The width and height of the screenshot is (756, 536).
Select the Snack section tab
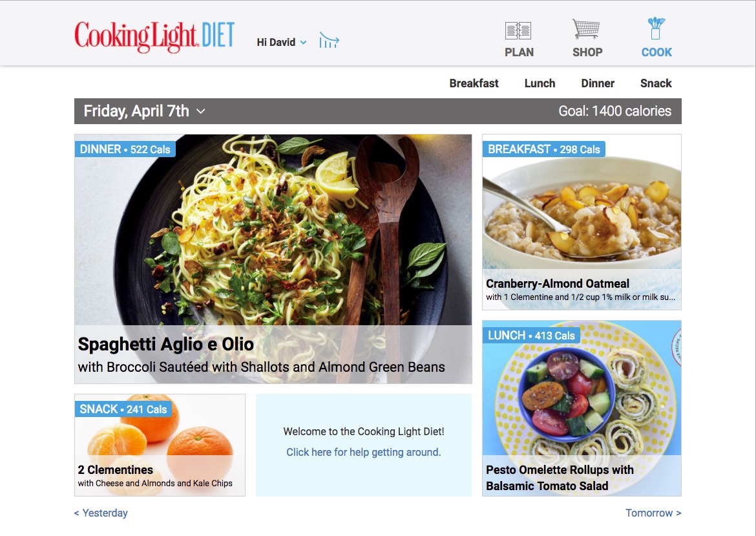point(656,83)
